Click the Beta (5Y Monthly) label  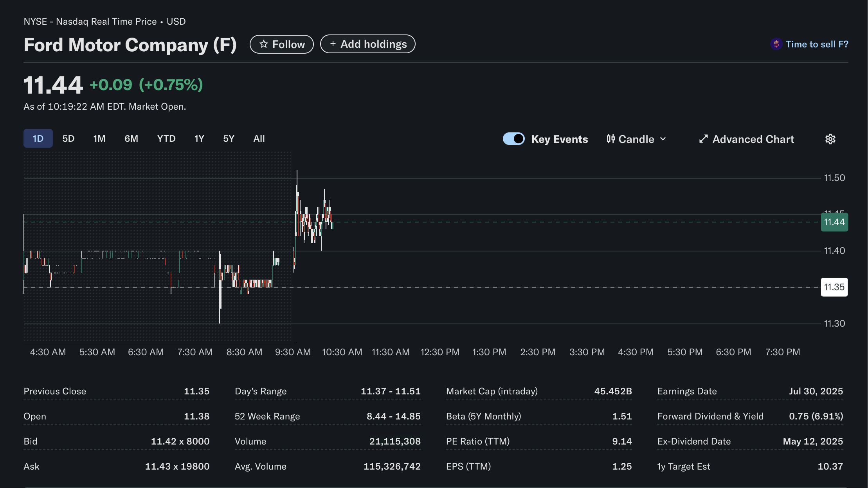(x=484, y=416)
